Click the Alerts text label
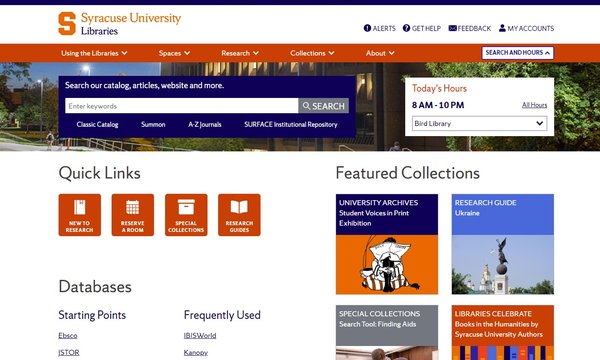The width and height of the screenshot is (600, 360). click(384, 28)
